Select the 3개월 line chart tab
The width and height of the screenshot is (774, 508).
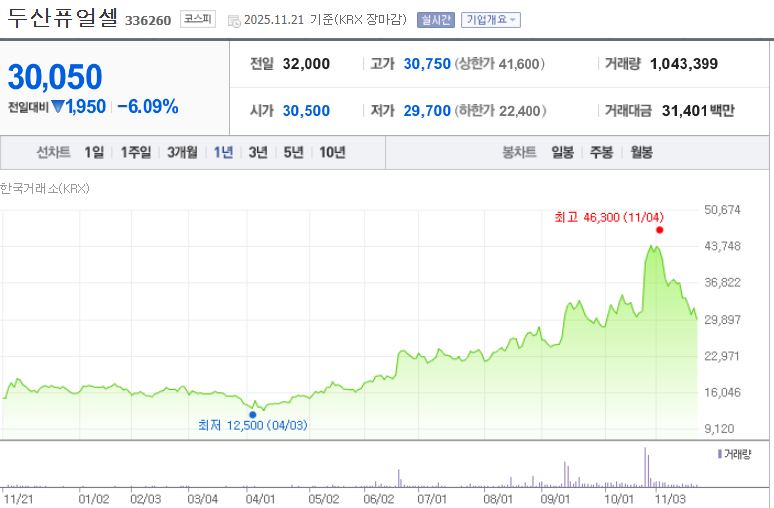[182, 153]
